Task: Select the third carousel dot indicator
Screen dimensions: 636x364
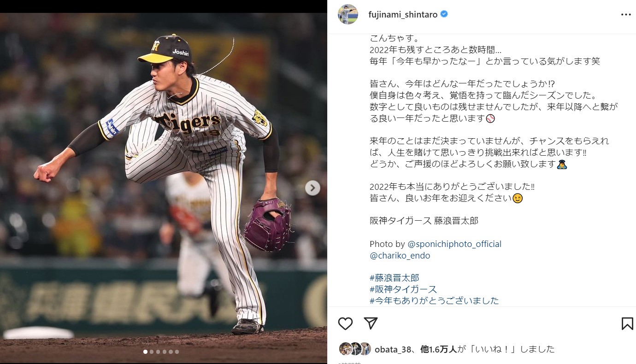Action: tap(158, 352)
